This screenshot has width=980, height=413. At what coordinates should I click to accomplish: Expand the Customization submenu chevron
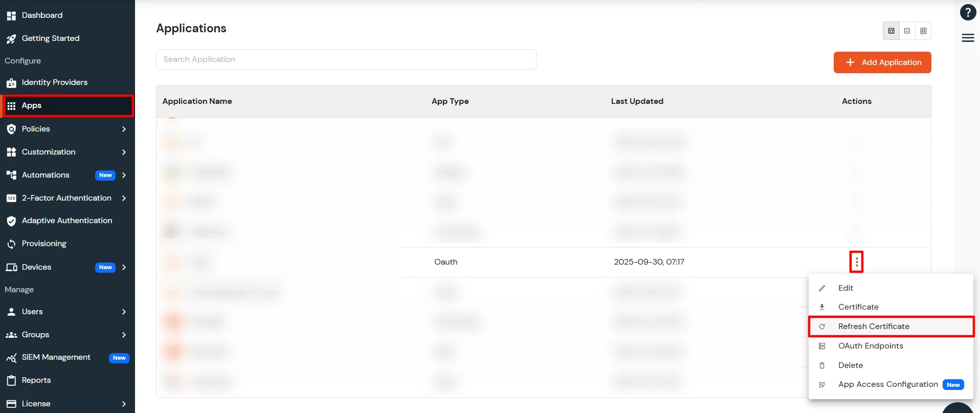pos(124,152)
